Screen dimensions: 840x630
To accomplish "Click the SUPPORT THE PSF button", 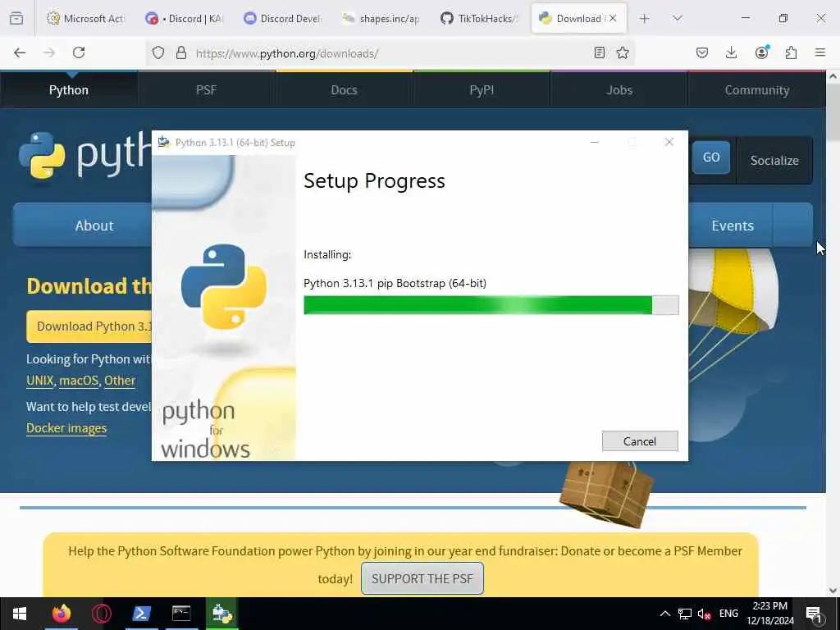I will point(422,578).
